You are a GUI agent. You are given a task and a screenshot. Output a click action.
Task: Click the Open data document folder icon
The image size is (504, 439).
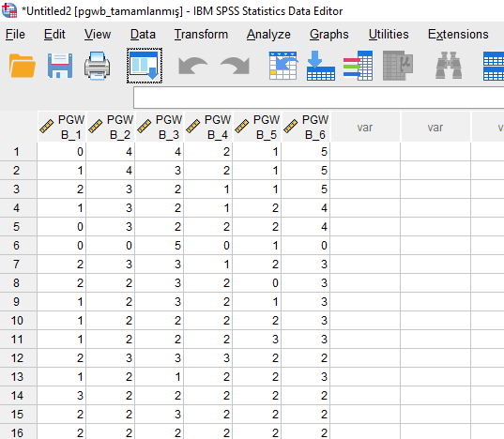coord(23,66)
